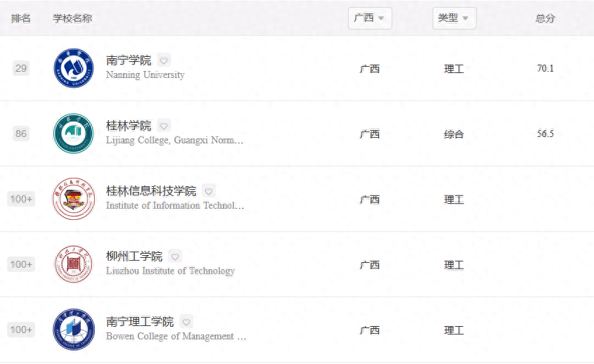594x364 pixels.
Task: Click the 学校名称 column header
Action: click(x=72, y=18)
